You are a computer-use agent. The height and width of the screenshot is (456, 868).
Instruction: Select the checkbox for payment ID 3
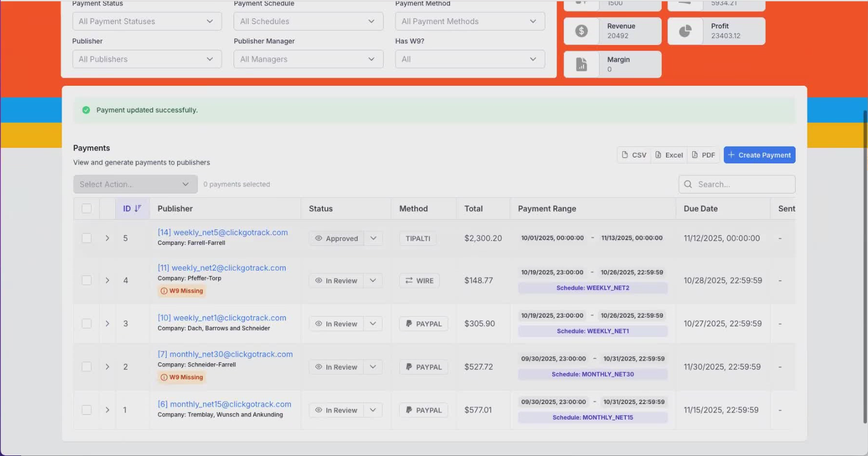coord(86,324)
